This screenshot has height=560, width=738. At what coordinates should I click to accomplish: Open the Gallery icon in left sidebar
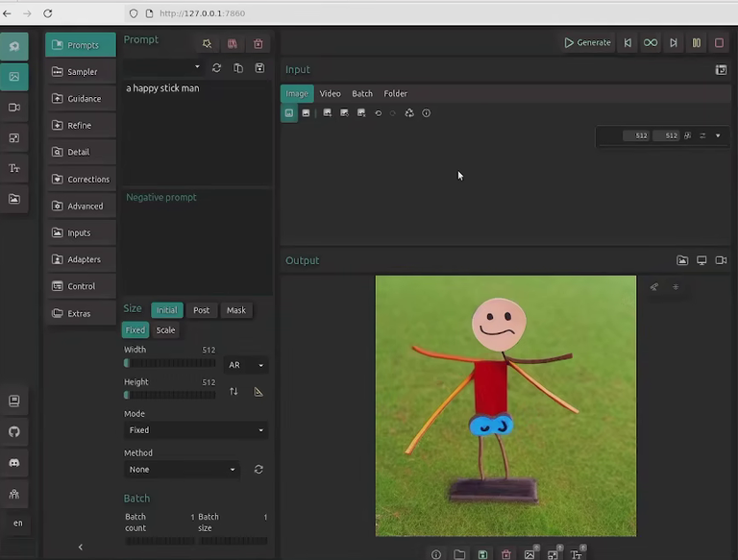(14, 199)
